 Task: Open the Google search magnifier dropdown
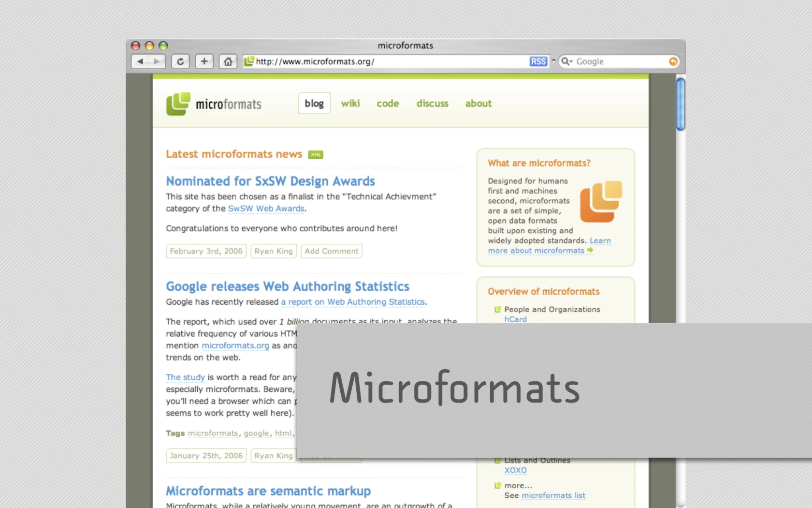pyautogui.click(x=566, y=61)
